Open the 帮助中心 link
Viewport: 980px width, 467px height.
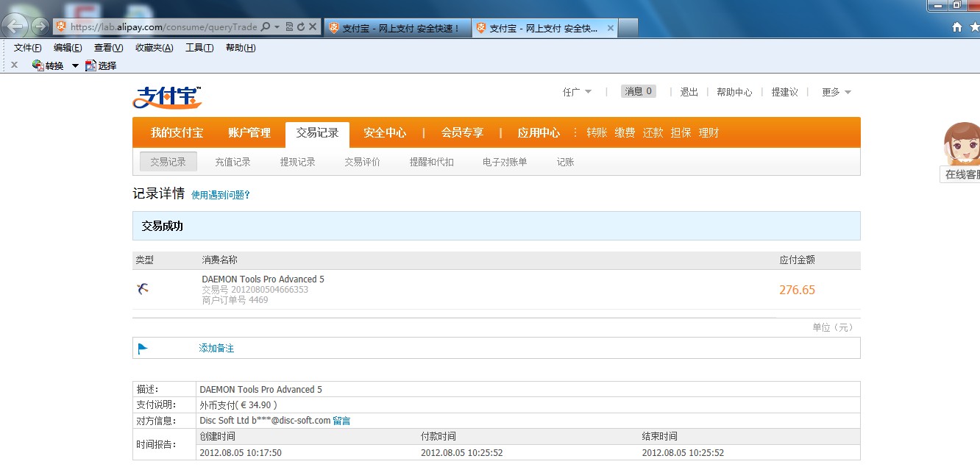click(734, 92)
